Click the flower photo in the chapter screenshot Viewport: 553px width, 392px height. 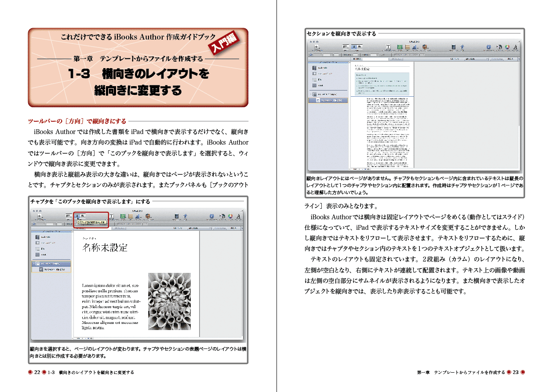click(169, 301)
